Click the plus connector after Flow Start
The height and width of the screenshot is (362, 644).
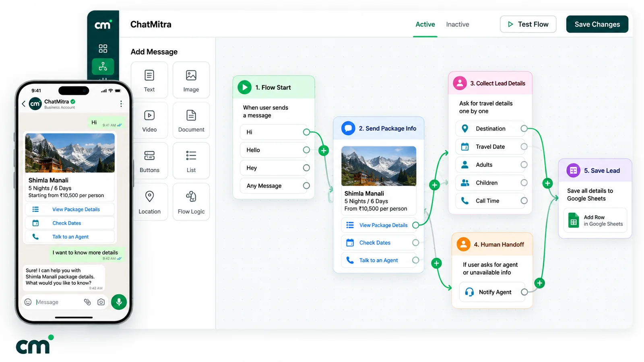click(x=324, y=150)
